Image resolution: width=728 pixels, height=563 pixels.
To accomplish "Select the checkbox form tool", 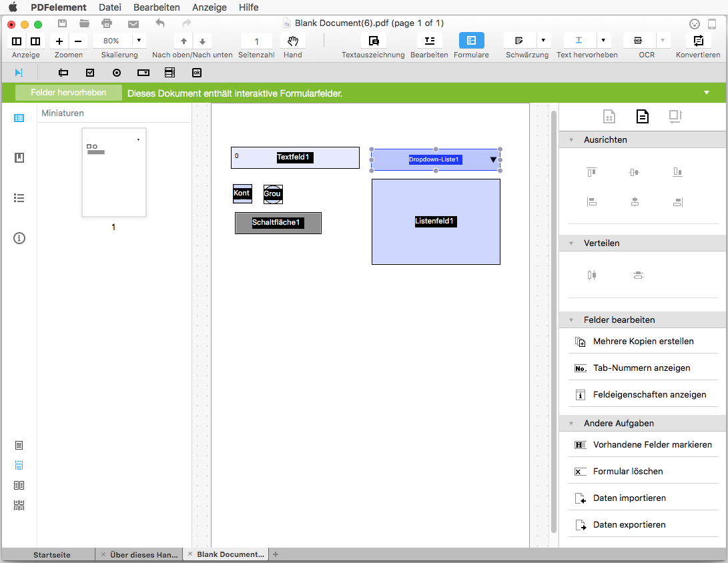I will pyautogui.click(x=90, y=73).
